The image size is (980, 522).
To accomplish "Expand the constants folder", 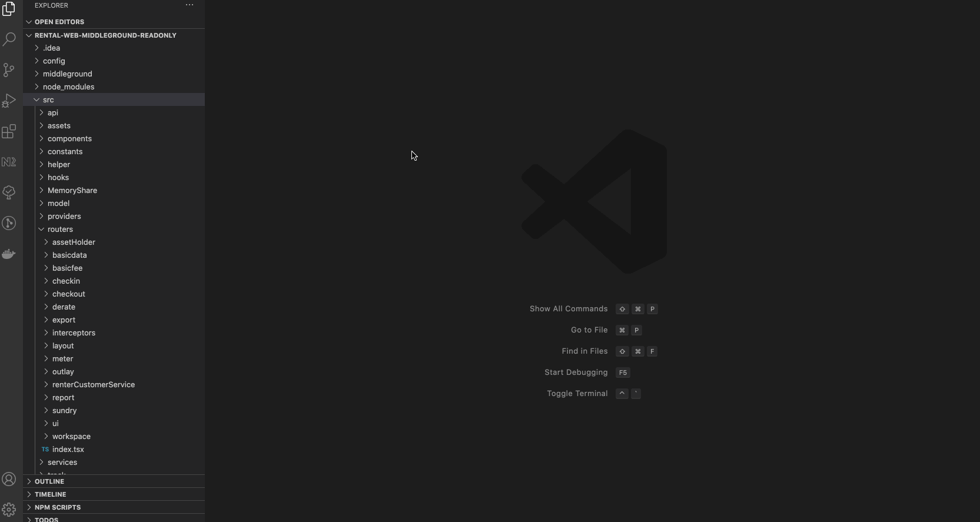I will [x=114, y=152].
